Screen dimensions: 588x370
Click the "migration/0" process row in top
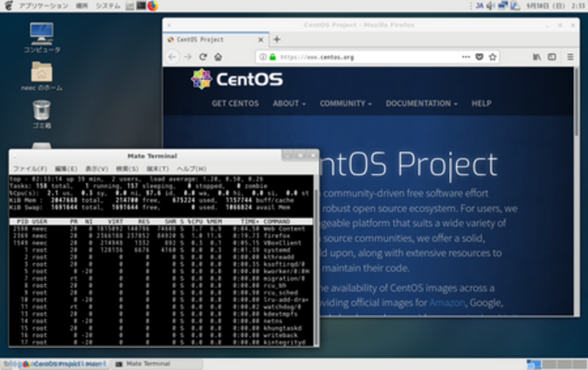pos(161,279)
